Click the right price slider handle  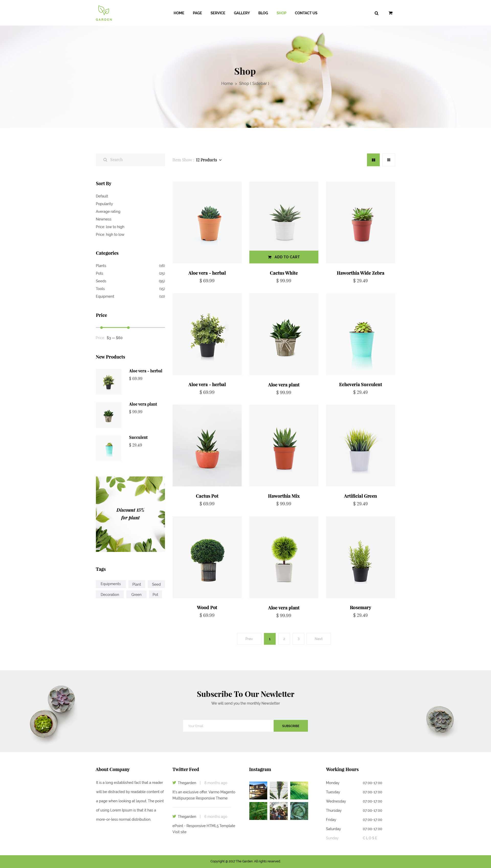pos(128,327)
